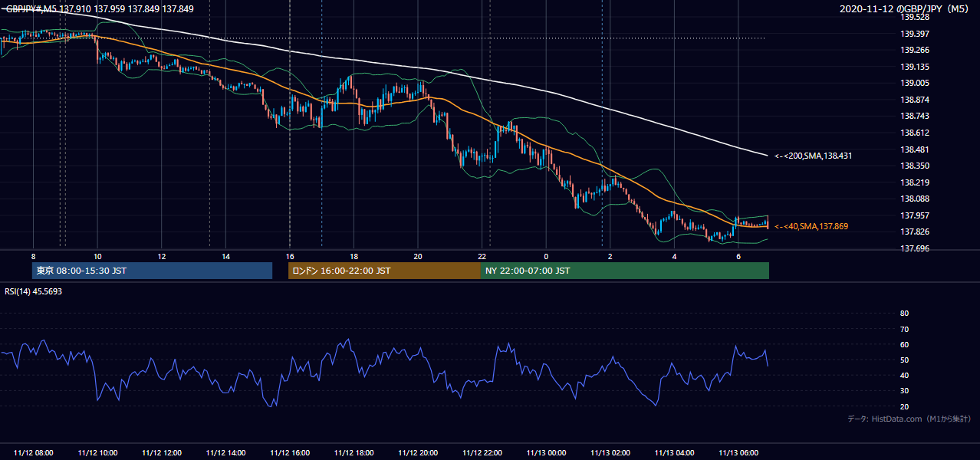Click date label 11/12 14:00
The image size is (980, 460).
click(225, 453)
